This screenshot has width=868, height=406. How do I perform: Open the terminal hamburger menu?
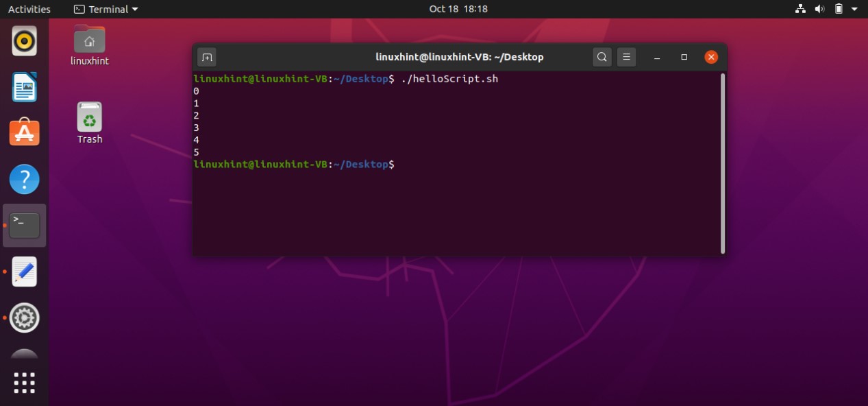pyautogui.click(x=626, y=57)
